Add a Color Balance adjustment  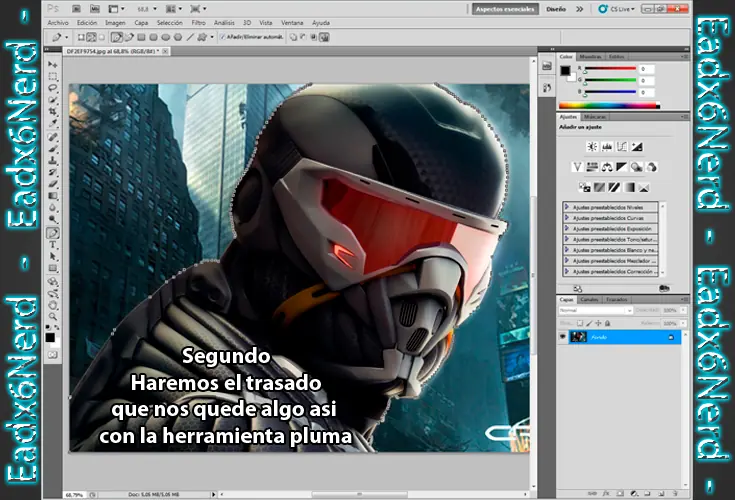[607, 167]
